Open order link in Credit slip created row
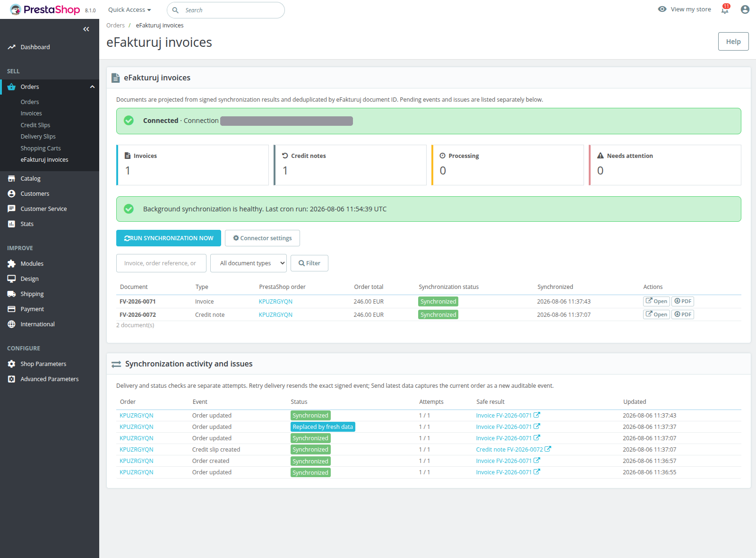The image size is (756, 558). [x=137, y=450]
